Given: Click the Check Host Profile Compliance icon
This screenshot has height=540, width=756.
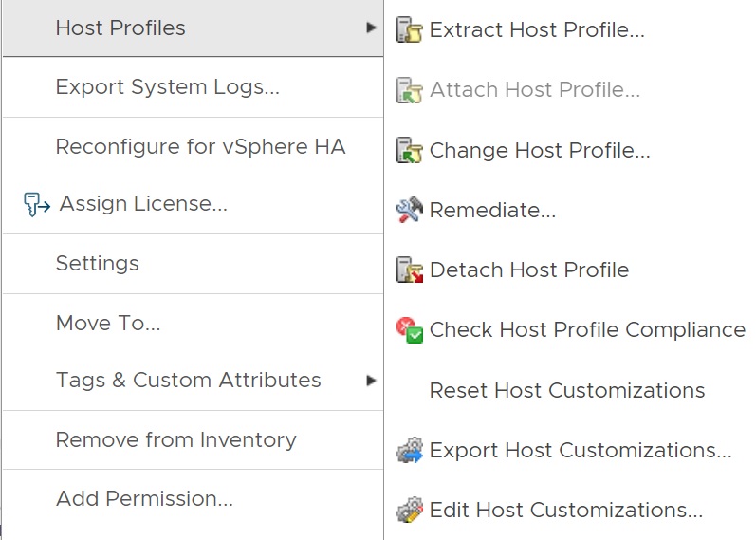Looking at the screenshot, I should [x=409, y=330].
